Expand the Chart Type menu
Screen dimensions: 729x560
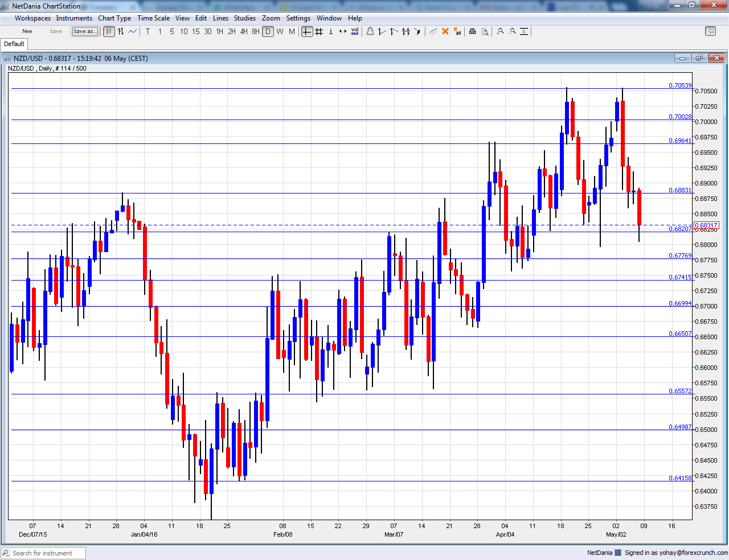point(114,18)
